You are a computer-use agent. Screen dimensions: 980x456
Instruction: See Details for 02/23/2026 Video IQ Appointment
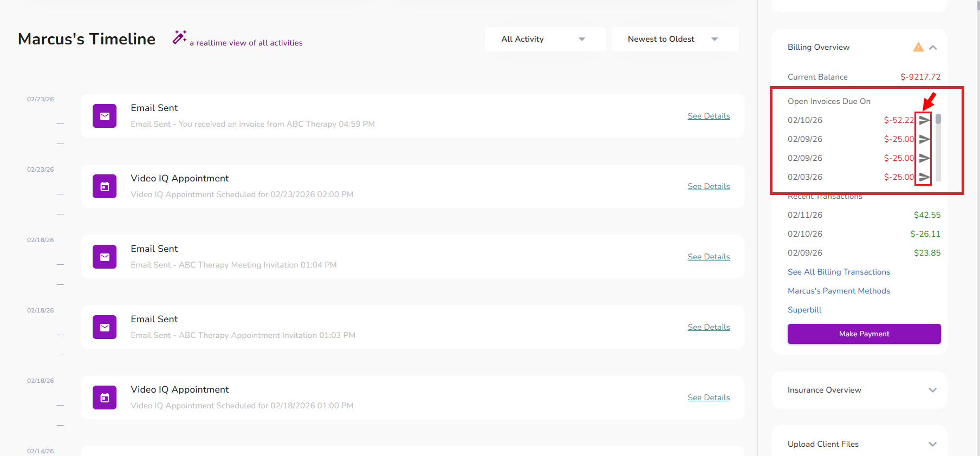coord(709,186)
